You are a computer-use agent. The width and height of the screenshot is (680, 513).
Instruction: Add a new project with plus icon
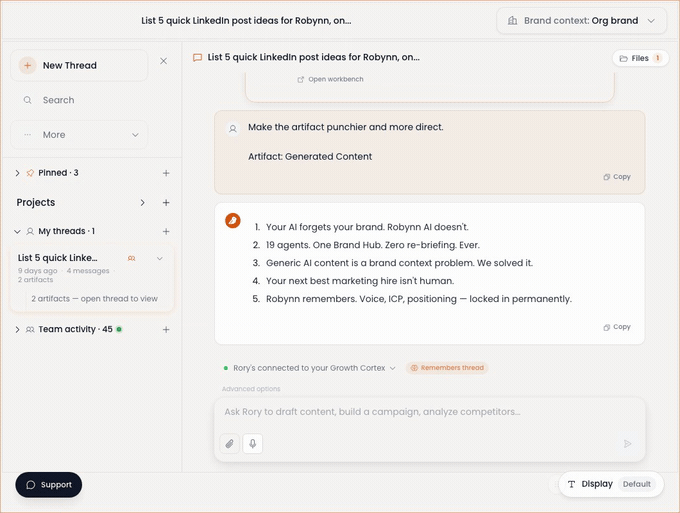pos(166,203)
